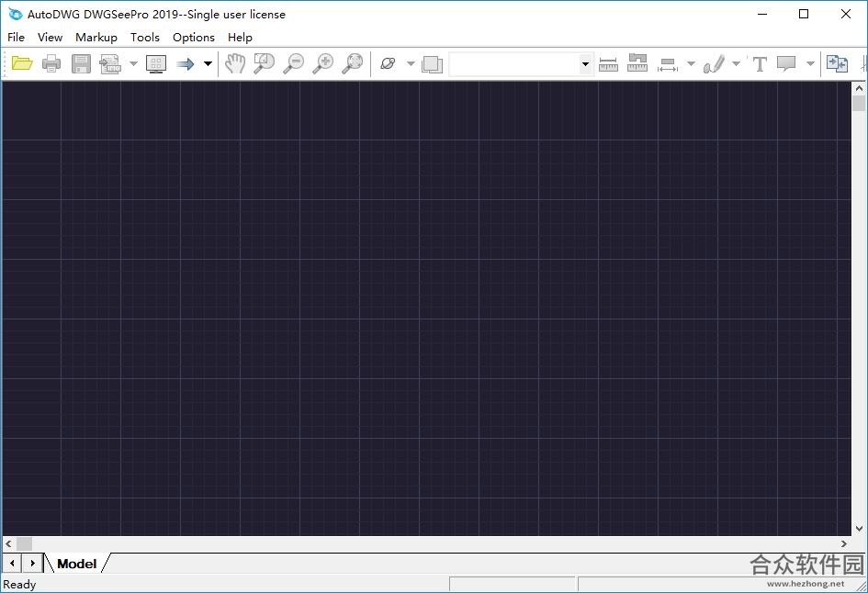Expand the dimension tool dropdown arrow

[x=691, y=63]
